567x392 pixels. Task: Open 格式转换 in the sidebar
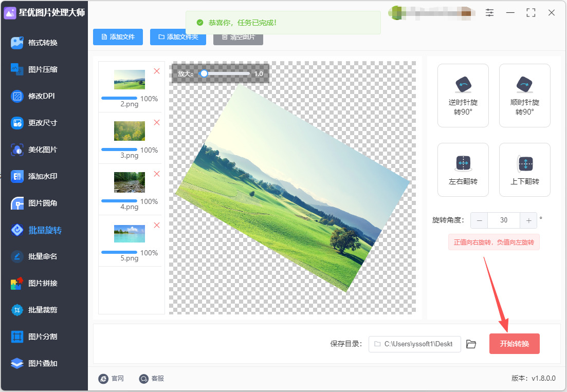43,43
